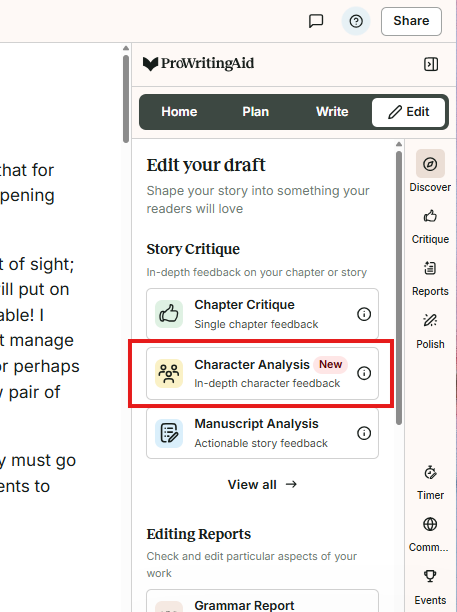
Task: Click the help question mark icon
Action: pos(356,21)
